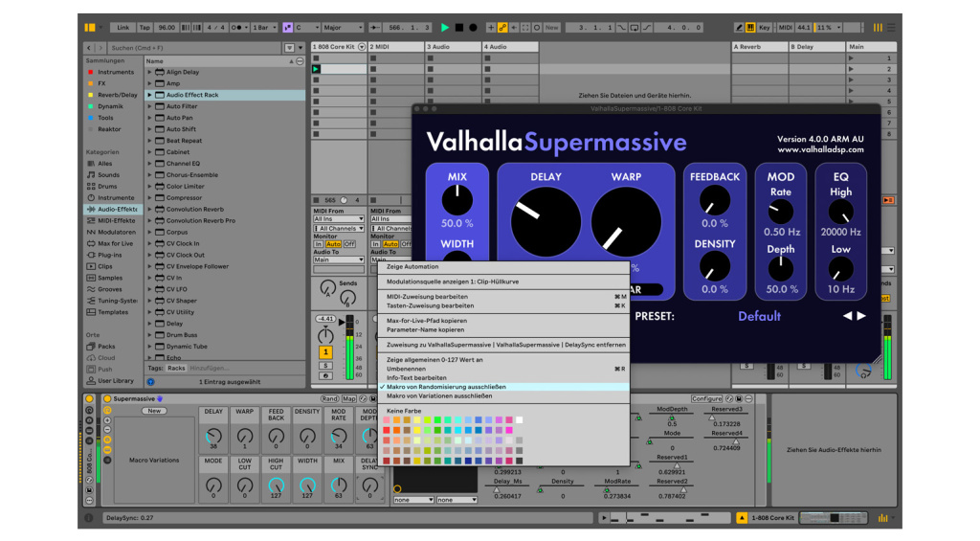Expand the Compressor folder in browser

149,197
